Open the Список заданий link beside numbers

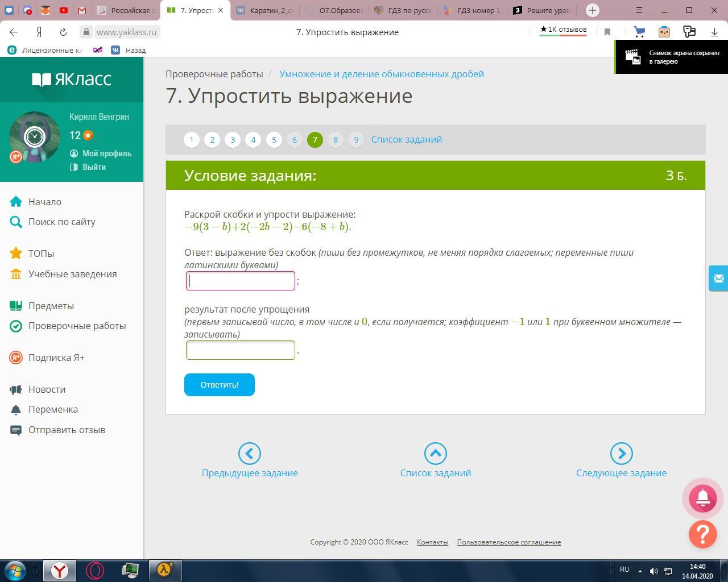click(406, 140)
